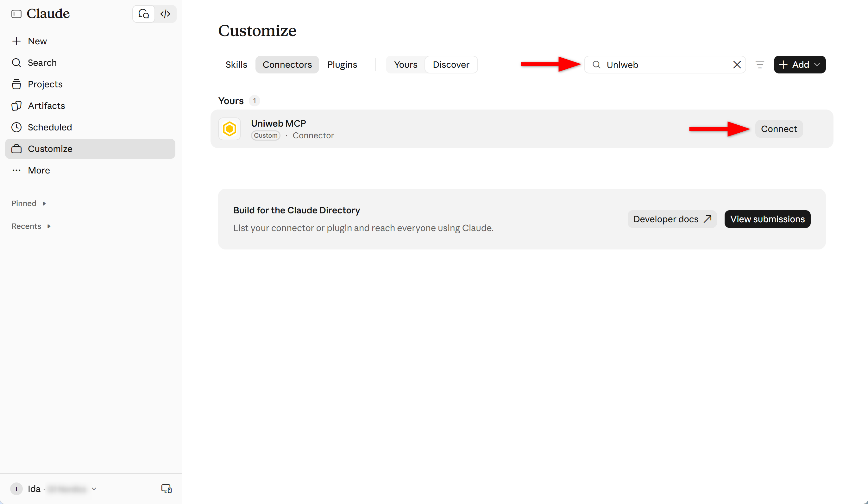
Task: Click the device icon at sidebar bottom
Action: point(167,489)
